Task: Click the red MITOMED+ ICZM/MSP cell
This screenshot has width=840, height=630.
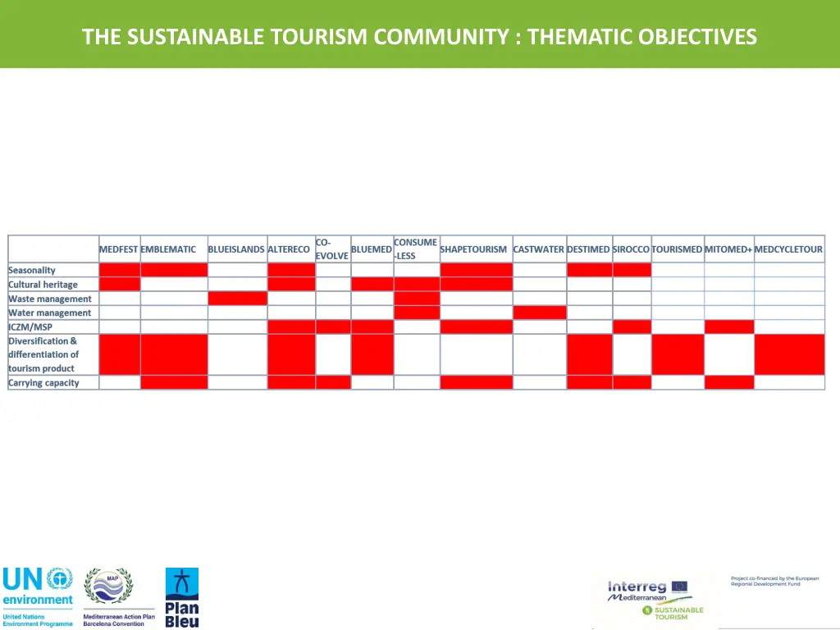Action: (729, 326)
